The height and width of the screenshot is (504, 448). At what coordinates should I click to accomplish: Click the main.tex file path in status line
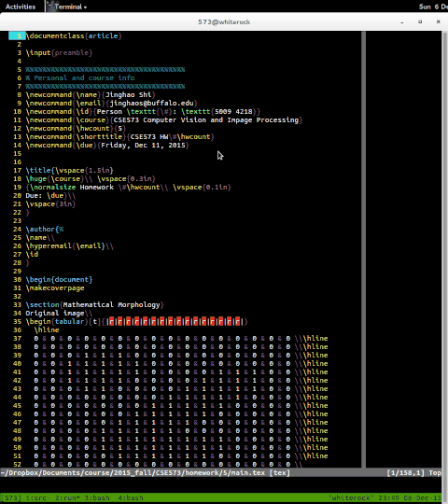[x=133, y=473]
